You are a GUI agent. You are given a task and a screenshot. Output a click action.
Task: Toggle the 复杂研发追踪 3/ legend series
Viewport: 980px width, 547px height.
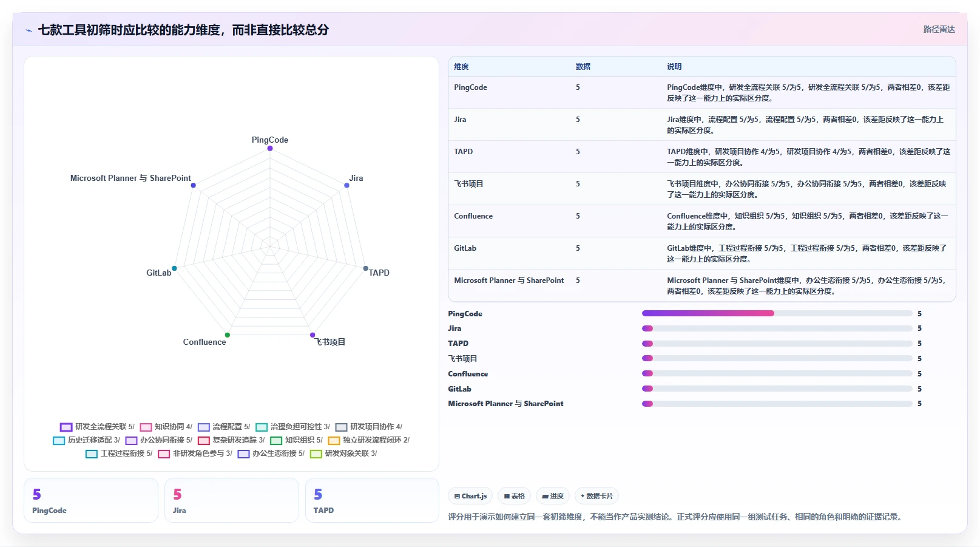[x=231, y=440]
